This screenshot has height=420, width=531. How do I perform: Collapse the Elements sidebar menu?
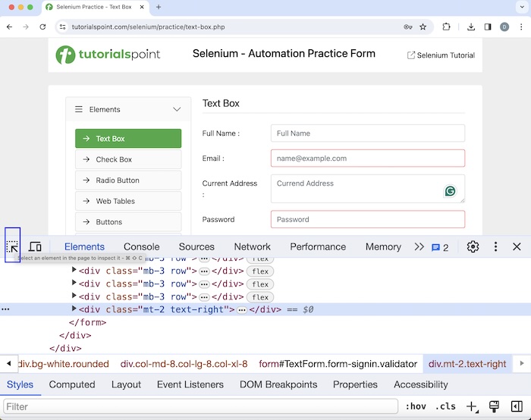pos(177,109)
